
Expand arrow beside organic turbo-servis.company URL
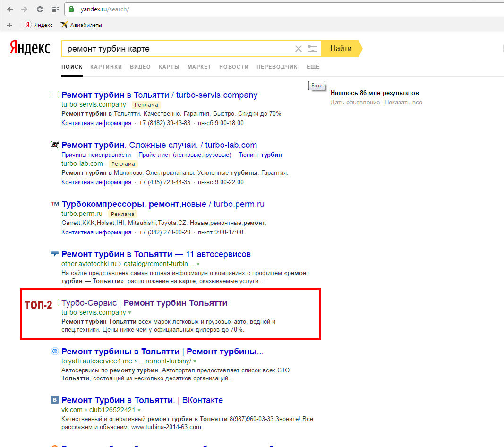pos(129,313)
